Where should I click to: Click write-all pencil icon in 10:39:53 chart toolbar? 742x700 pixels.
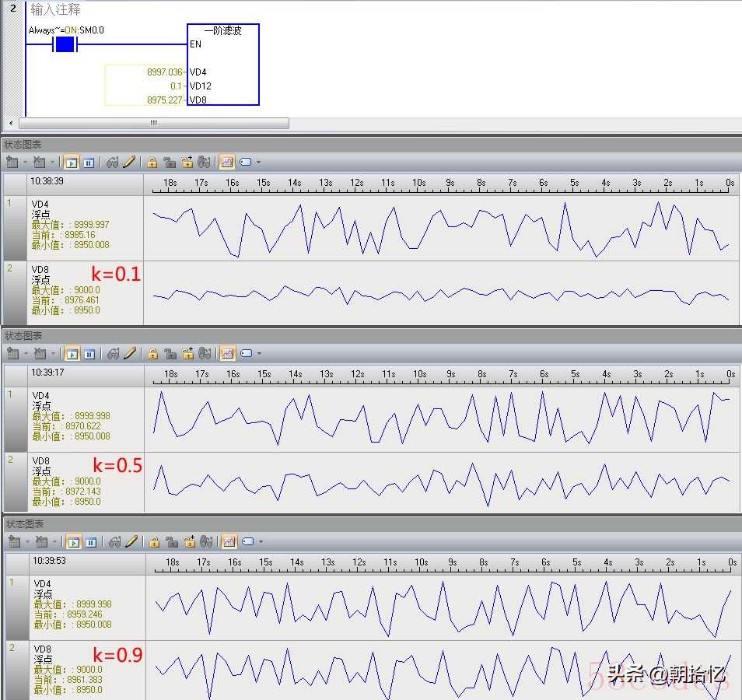click(131, 541)
